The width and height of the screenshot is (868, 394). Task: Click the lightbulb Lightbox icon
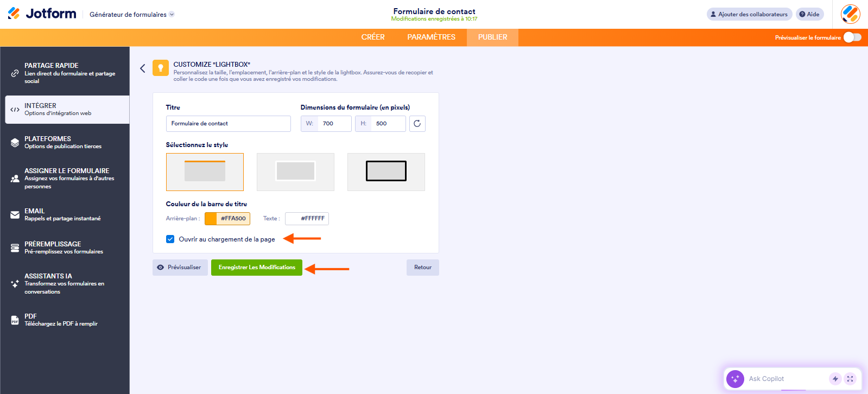point(161,68)
